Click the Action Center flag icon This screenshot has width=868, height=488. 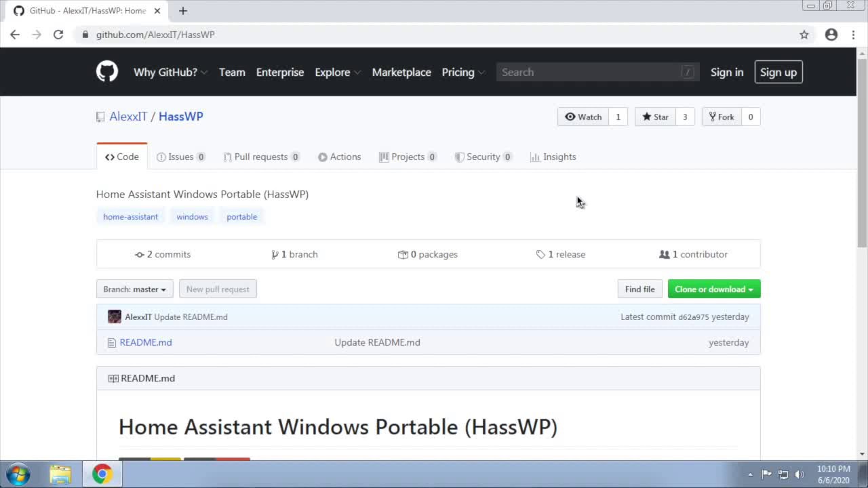[767, 474]
